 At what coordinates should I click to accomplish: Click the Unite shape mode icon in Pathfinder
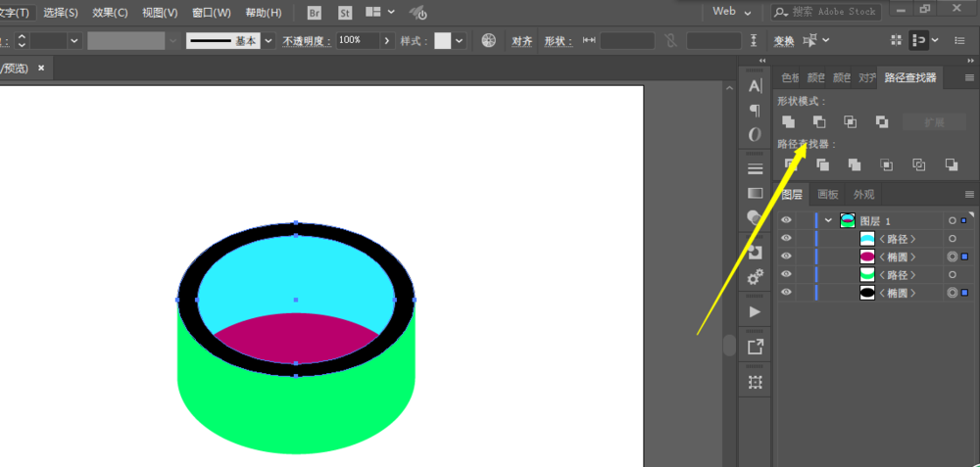[788, 121]
